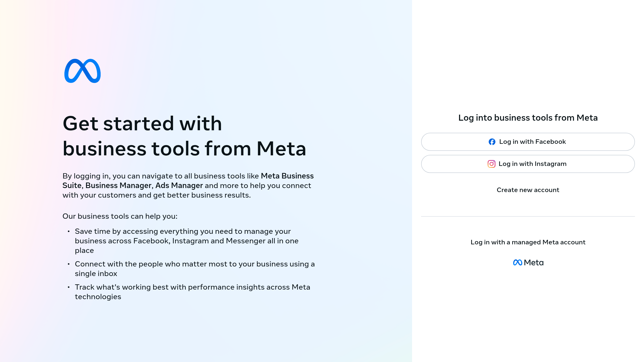The image size is (644, 362).
Task: Create new account
Action: pos(528,190)
